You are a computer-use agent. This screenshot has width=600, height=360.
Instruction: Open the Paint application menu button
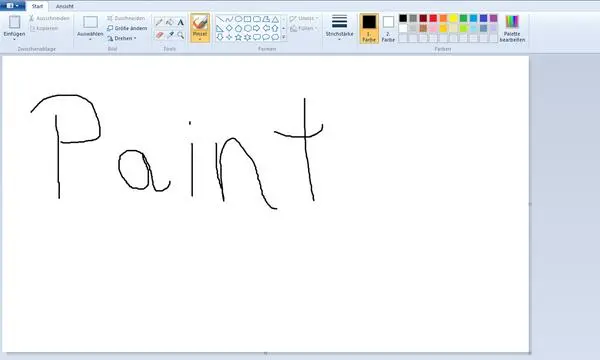coord(12,6)
